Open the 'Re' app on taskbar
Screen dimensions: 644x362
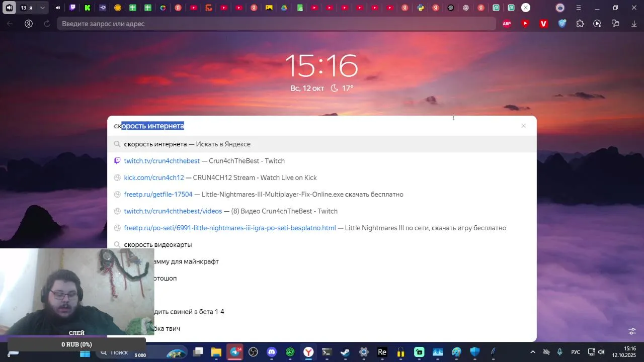click(382, 352)
